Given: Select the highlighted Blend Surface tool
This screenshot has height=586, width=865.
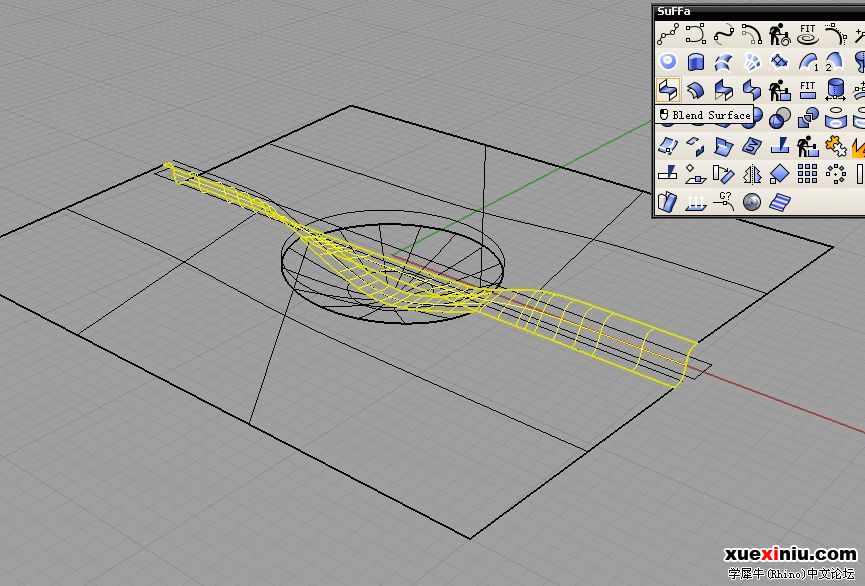Looking at the screenshot, I should point(668,90).
